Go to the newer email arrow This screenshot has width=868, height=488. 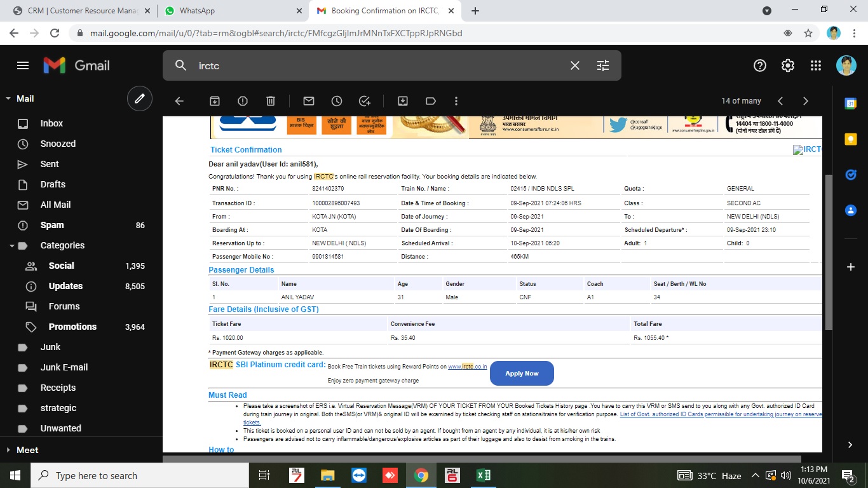(x=780, y=101)
